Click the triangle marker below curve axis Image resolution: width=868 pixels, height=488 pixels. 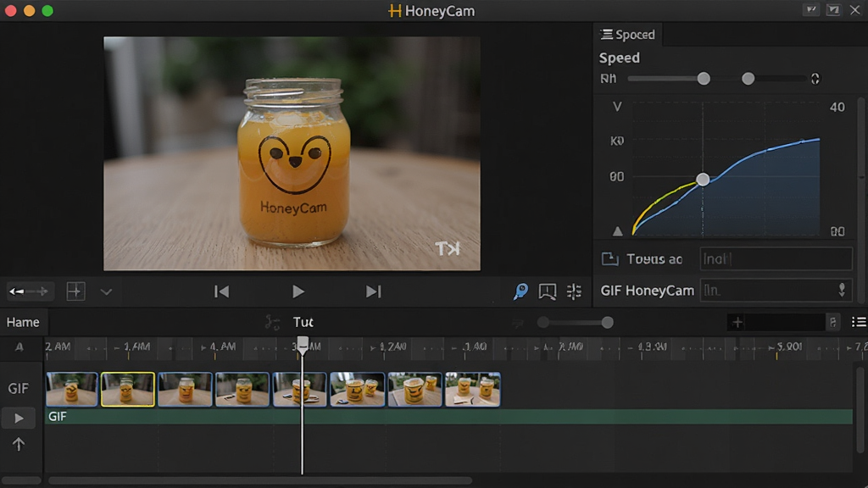click(x=618, y=231)
